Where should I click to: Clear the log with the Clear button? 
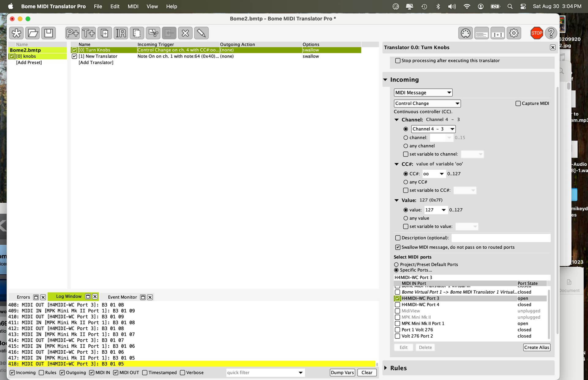367,373
